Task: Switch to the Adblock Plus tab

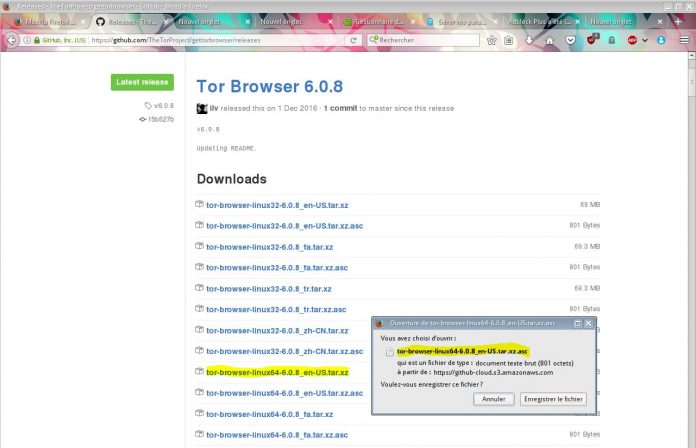Action: 542,21
